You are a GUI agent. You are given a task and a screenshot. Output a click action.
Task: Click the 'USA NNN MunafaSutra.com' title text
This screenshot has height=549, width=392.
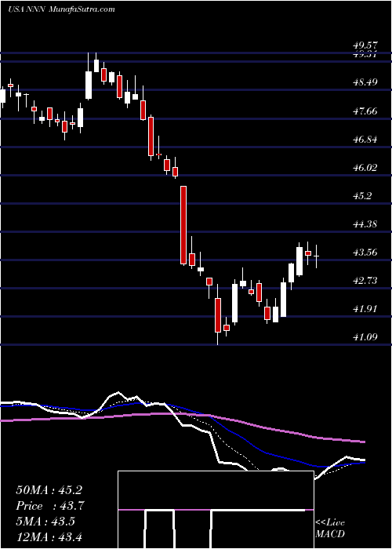point(61,9)
